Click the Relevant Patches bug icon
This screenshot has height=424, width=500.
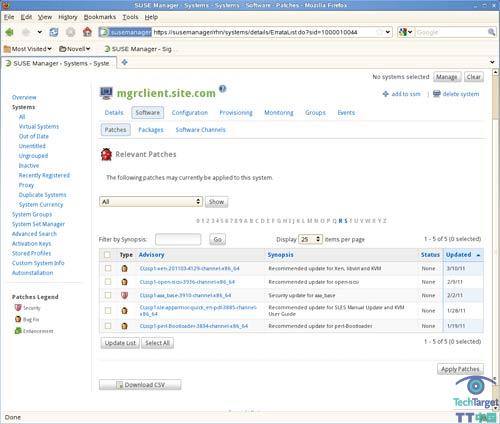point(106,154)
